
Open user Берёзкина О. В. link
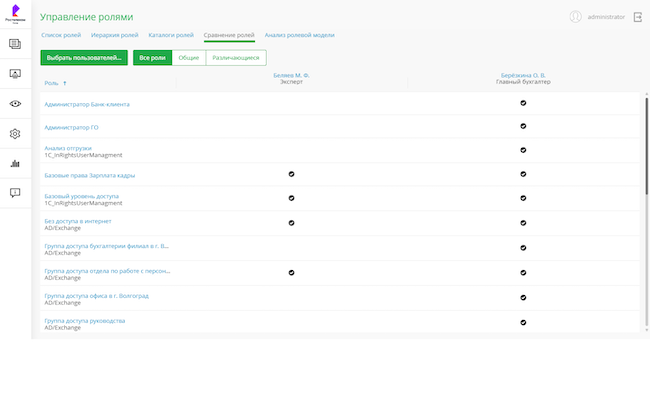pyautogui.click(x=523, y=75)
